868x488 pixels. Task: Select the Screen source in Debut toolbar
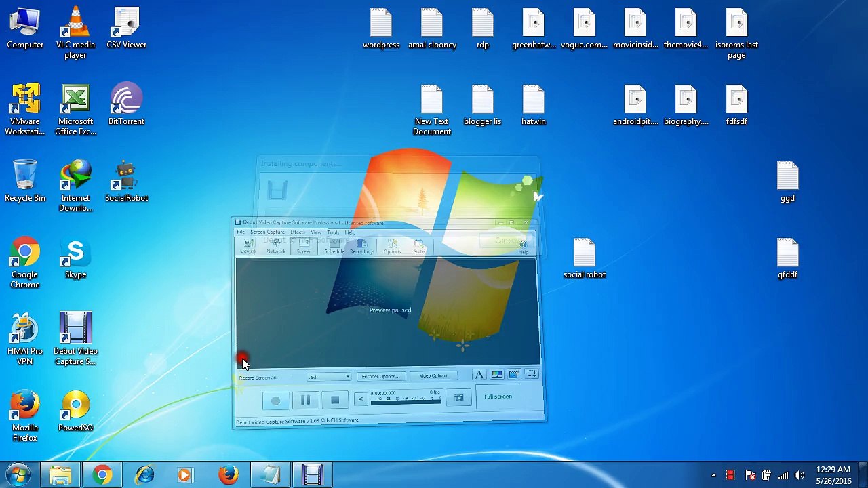coord(304,246)
